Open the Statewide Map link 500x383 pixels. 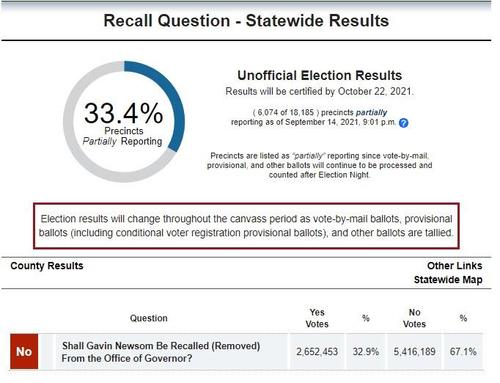coord(448,279)
